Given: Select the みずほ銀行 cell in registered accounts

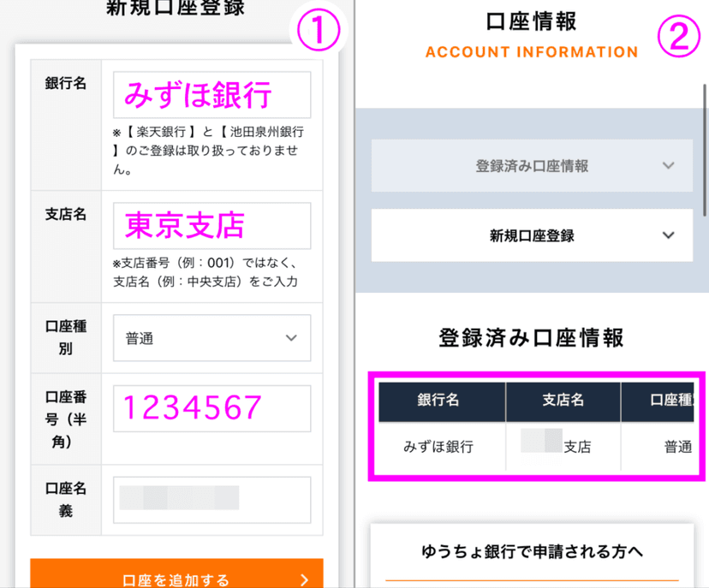Looking at the screenshot, I should [x=438, y=447].
